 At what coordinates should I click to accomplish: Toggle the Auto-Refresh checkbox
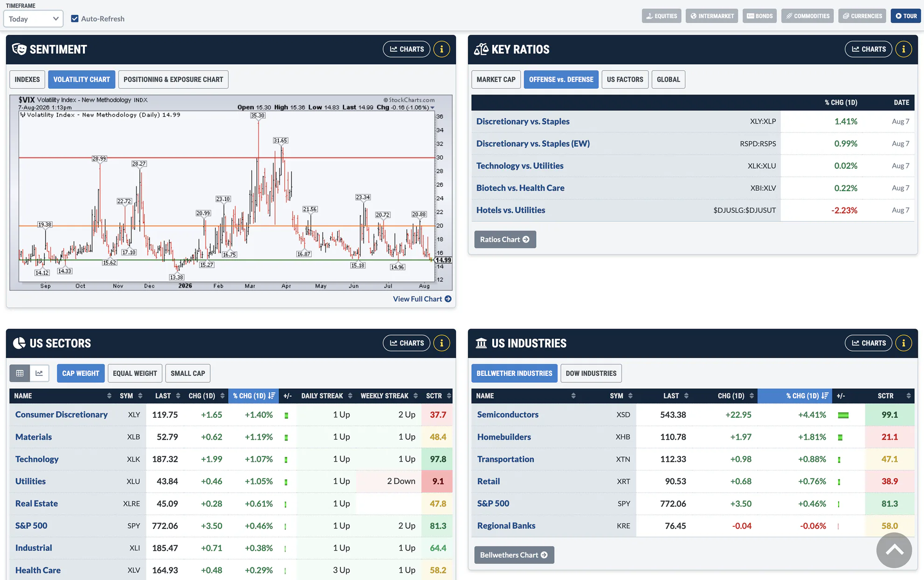[x=75, y=19]
